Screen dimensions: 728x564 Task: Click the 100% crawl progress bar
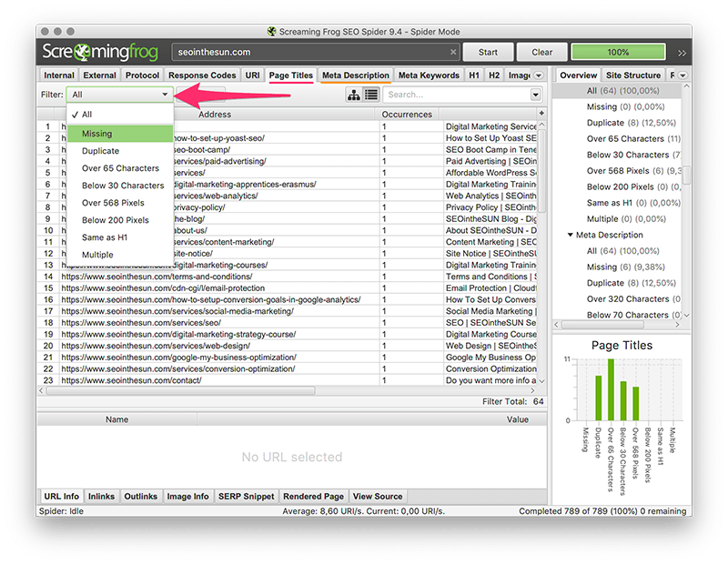point(618,52)
